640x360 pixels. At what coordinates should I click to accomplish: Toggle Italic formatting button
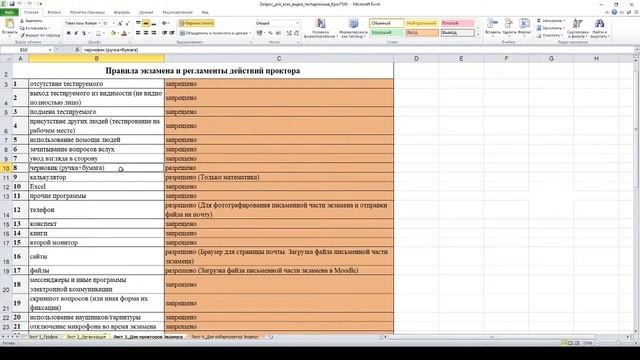(x=76, y=33)
